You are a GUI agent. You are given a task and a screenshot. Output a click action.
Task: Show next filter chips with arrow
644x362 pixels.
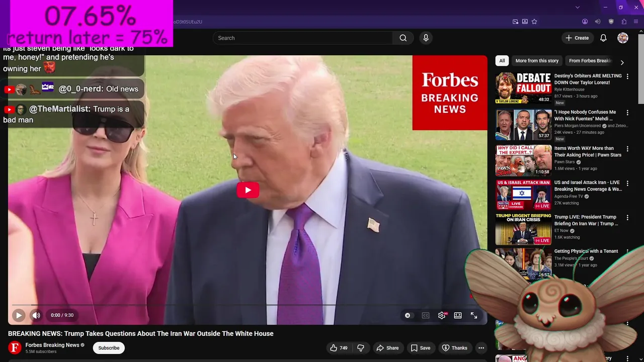point(622,62)
